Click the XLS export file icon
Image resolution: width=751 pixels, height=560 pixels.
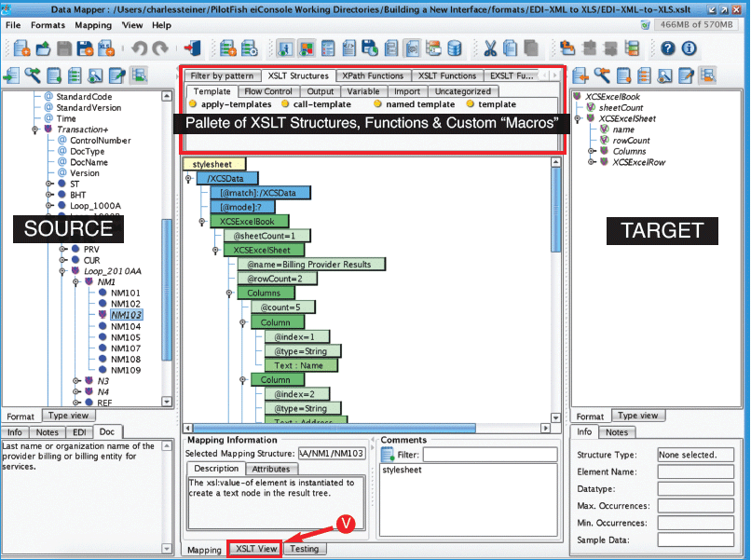pyautogui.click(x=106, y=48)
